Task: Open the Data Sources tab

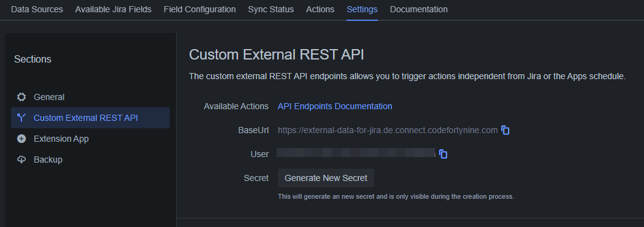Action: [37, 9]
